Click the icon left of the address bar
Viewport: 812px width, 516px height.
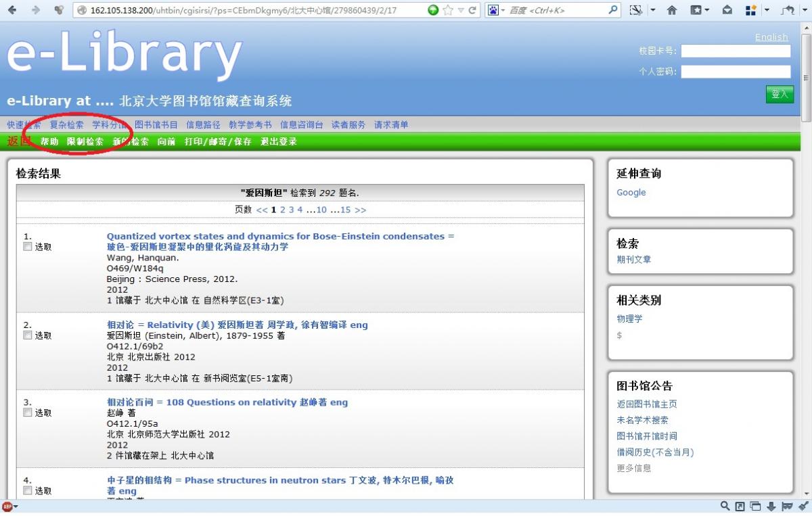point(59,10)
